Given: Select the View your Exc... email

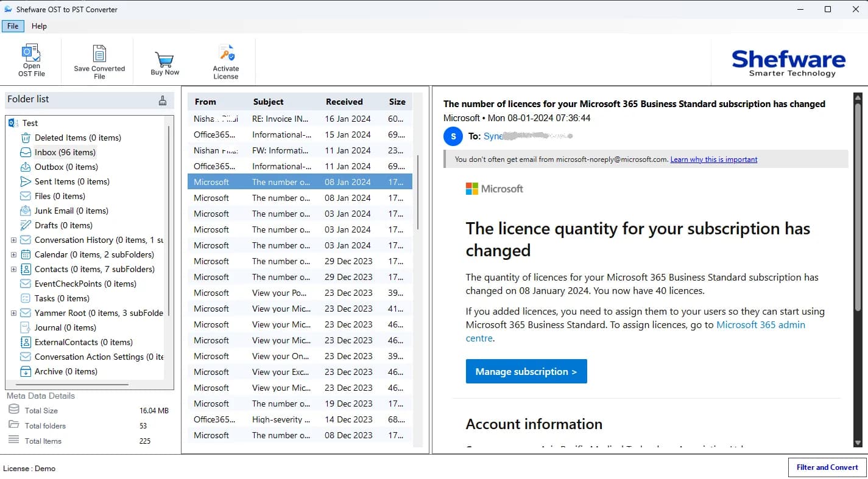Looking at the screenshot, I should coord(300,372).
